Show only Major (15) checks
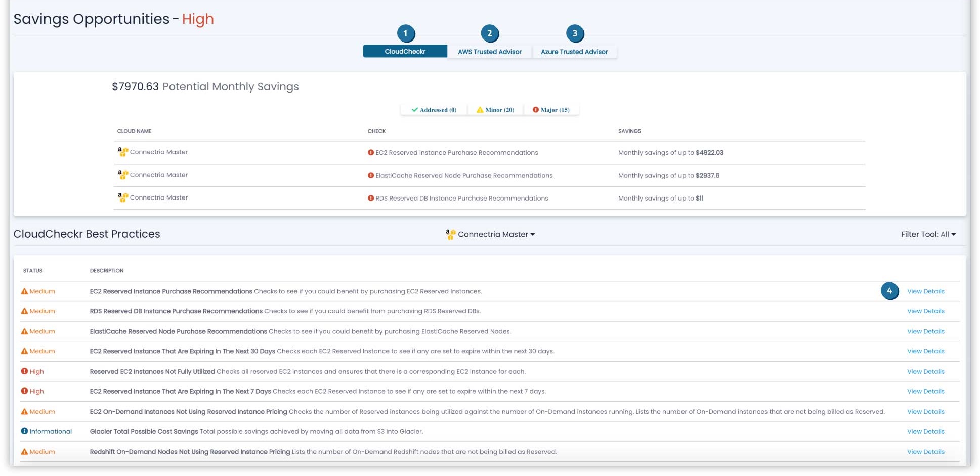This screenshot has height=476, width=980. [551, 110]
